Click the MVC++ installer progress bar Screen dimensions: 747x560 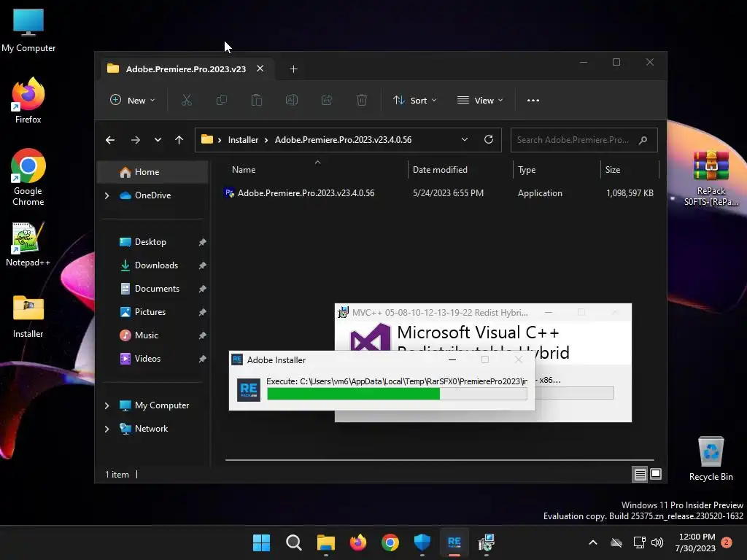point(575,393)
